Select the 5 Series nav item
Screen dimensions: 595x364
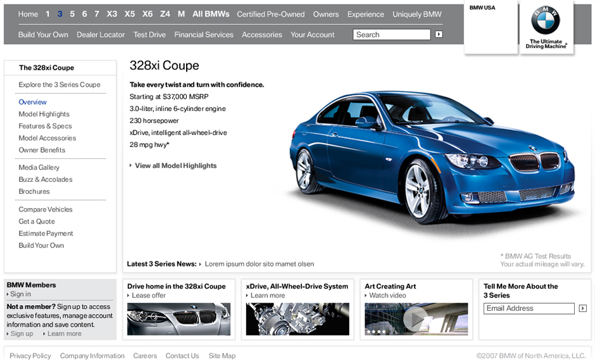coord(72,14)
